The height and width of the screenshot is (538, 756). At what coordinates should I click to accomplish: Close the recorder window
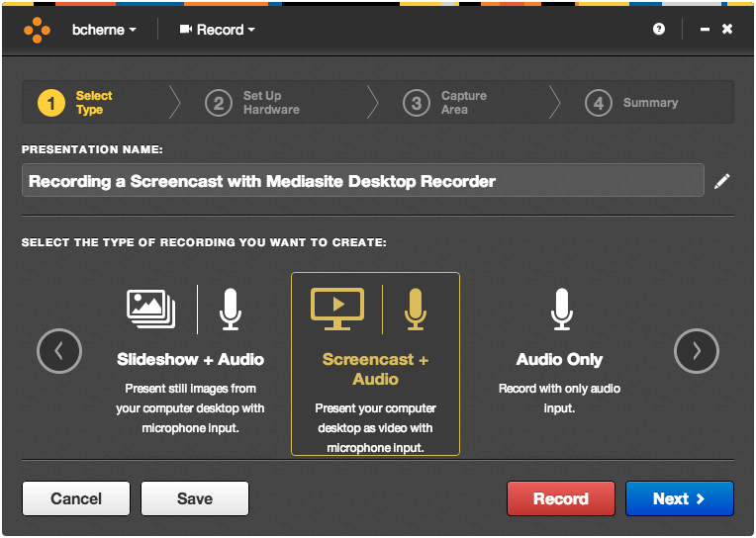click(x=727, y=29)
